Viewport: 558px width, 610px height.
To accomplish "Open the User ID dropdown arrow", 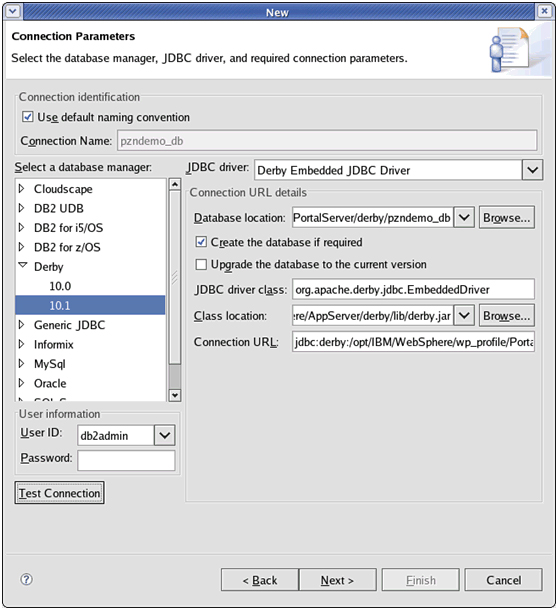I will click(x=165, y=435).
